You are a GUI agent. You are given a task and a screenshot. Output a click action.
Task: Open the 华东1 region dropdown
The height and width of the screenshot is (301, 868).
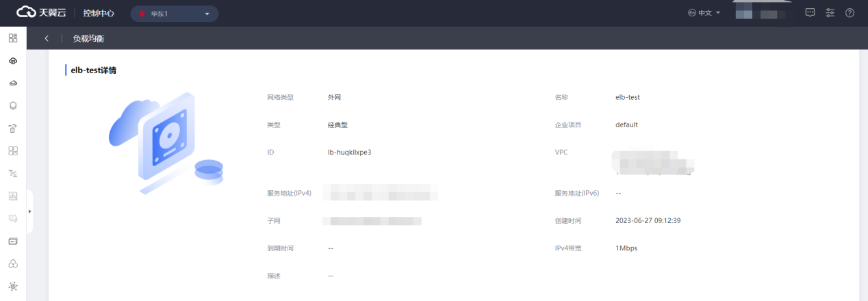(175, 14)
